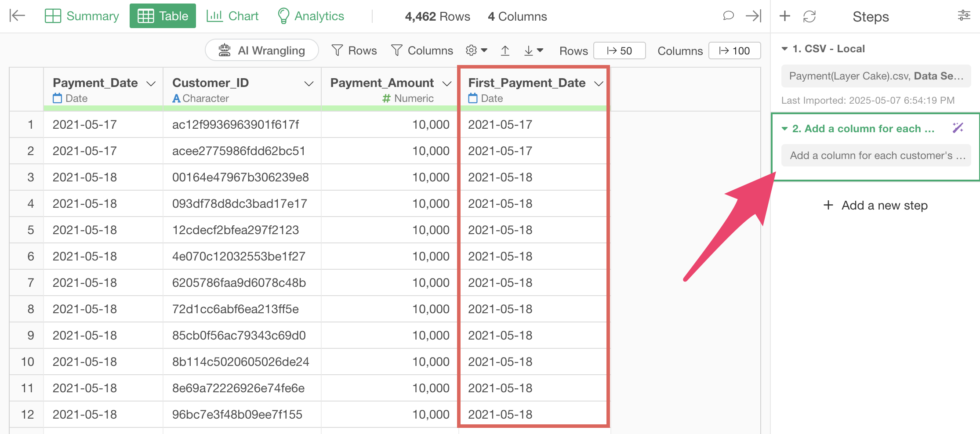Click the magic wand icon on step 2
The height and width of the screenshot is (434, 980).
958,128
